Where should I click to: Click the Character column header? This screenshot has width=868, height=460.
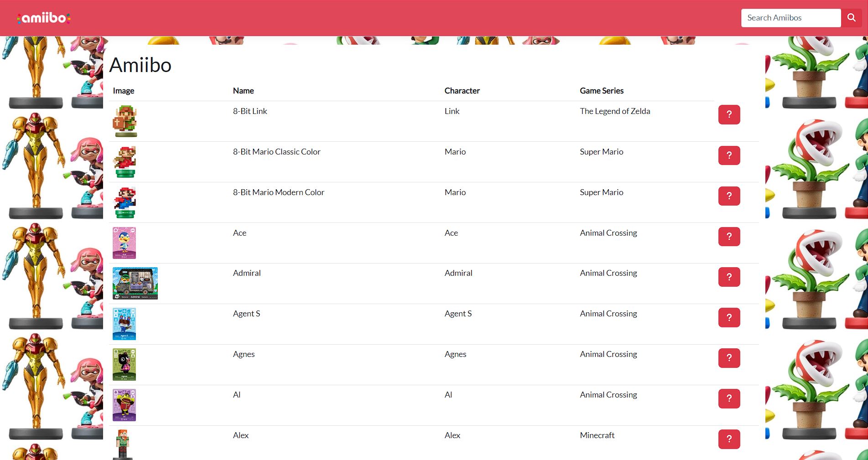click(462, 91)
